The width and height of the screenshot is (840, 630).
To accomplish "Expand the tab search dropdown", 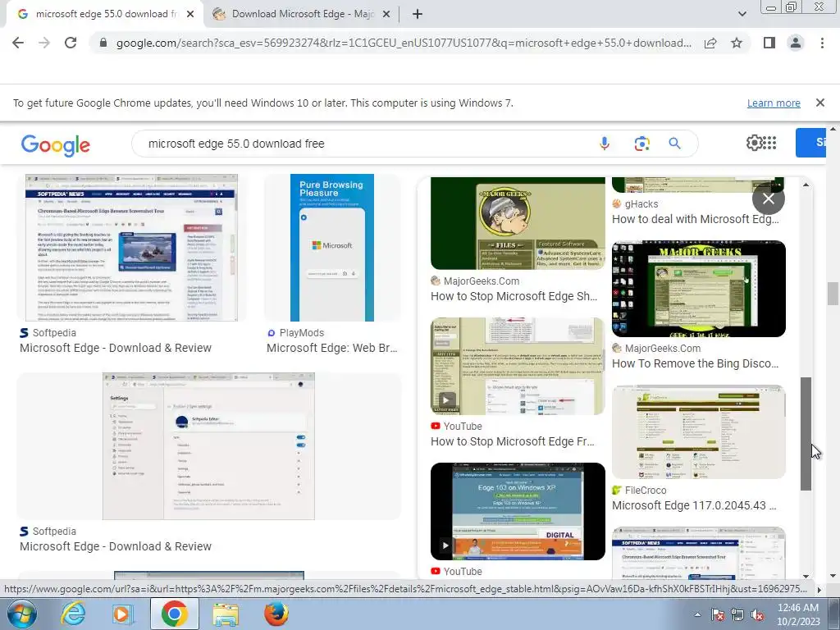I will pyautogui.click(x=742, y=15).
